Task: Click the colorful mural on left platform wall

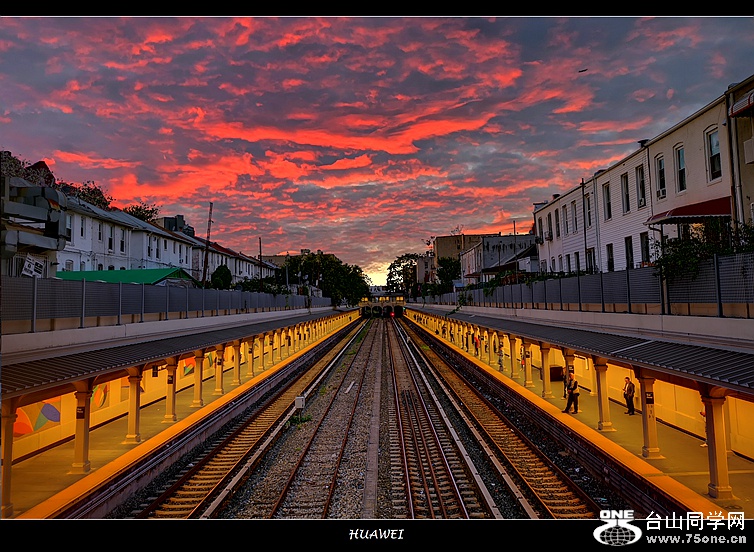Action: click(x=36, y=417)
